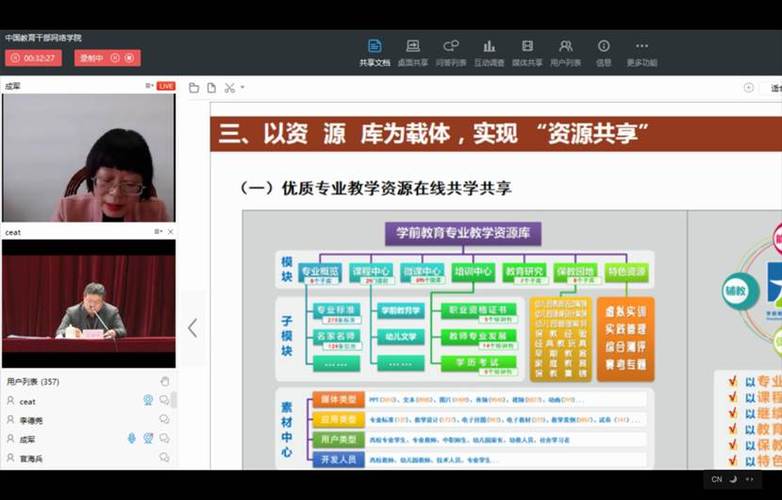This screenshot has height=500, width=782.
Task: Click the 用户列表 (357) panel header
Action: [33, 381]
